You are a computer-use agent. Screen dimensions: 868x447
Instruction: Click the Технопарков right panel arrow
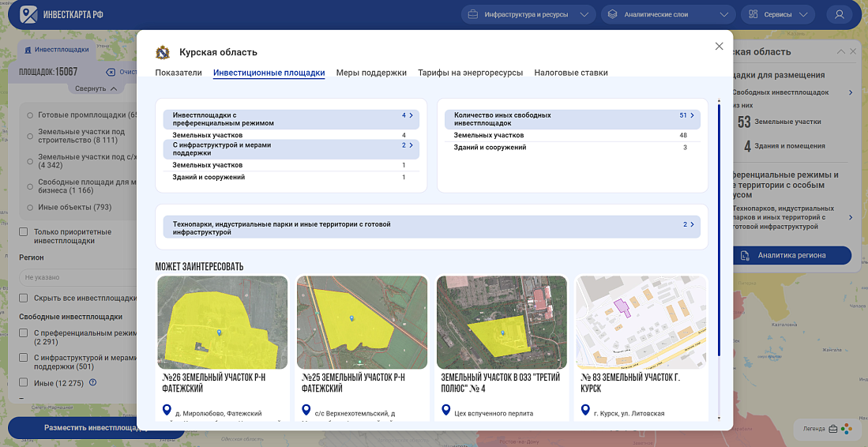[851, 217]
